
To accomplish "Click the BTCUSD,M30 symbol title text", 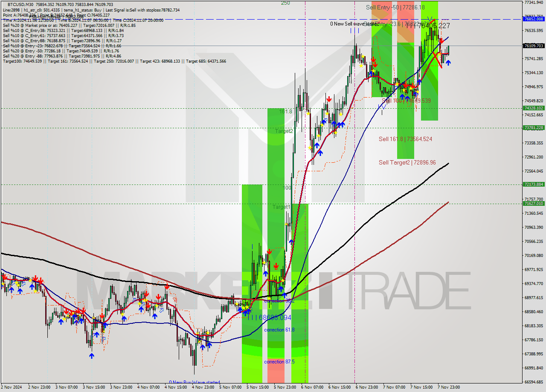I will [21, 4].
